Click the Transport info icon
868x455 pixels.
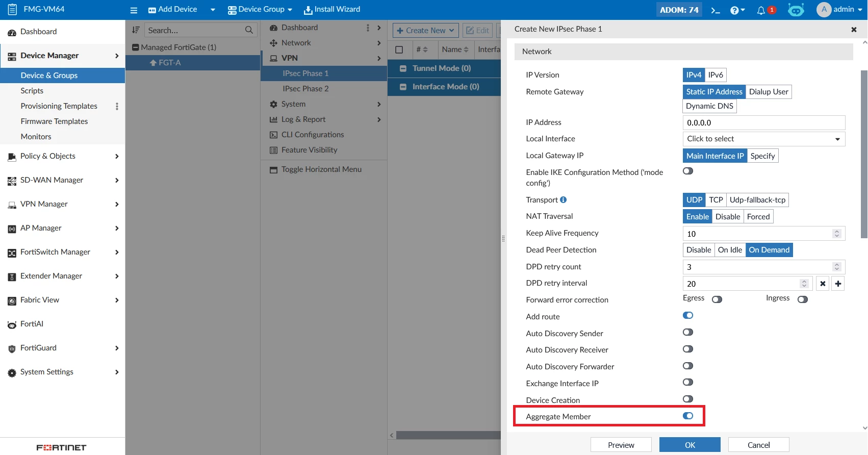point(563,200)
